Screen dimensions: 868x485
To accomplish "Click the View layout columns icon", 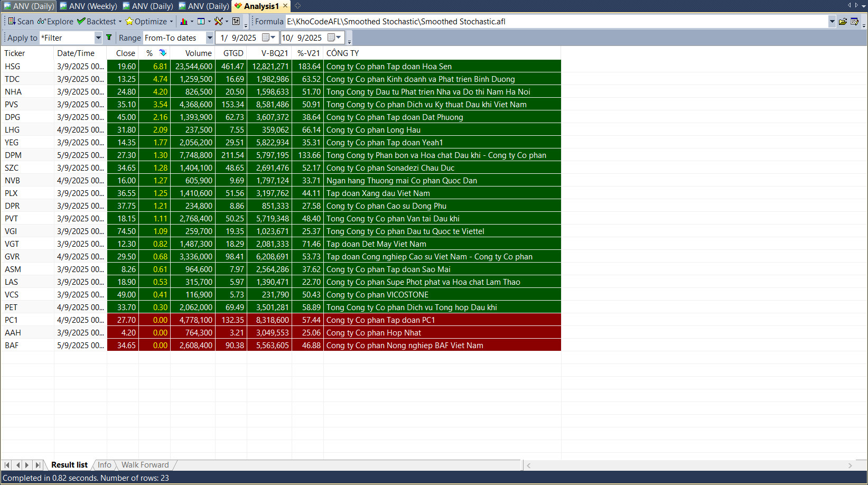I will coord(201,22).
